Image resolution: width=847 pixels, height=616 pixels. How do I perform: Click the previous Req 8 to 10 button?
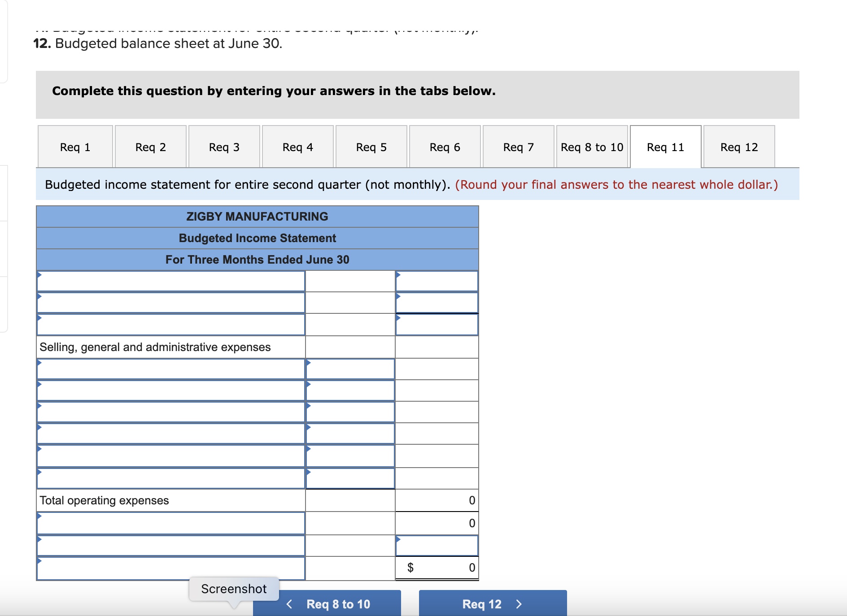tap(327, 603)
